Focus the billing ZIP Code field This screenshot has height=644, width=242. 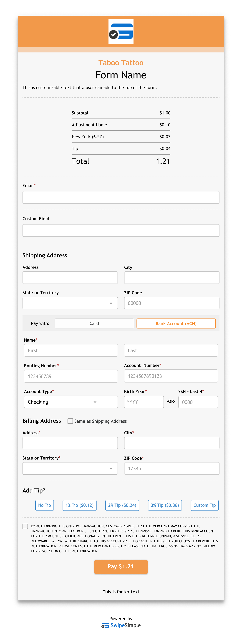172,469
